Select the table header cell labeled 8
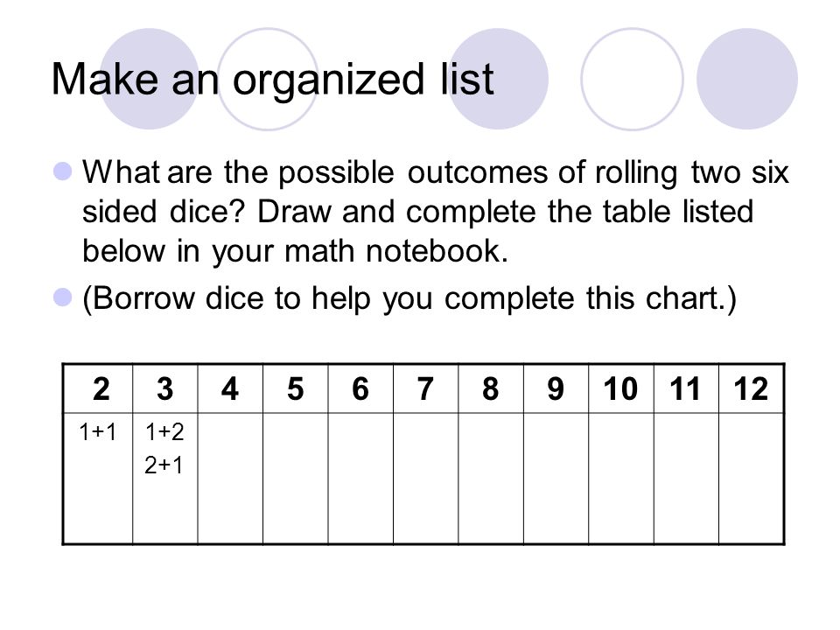The image size is (840, 630). [491, 388]
